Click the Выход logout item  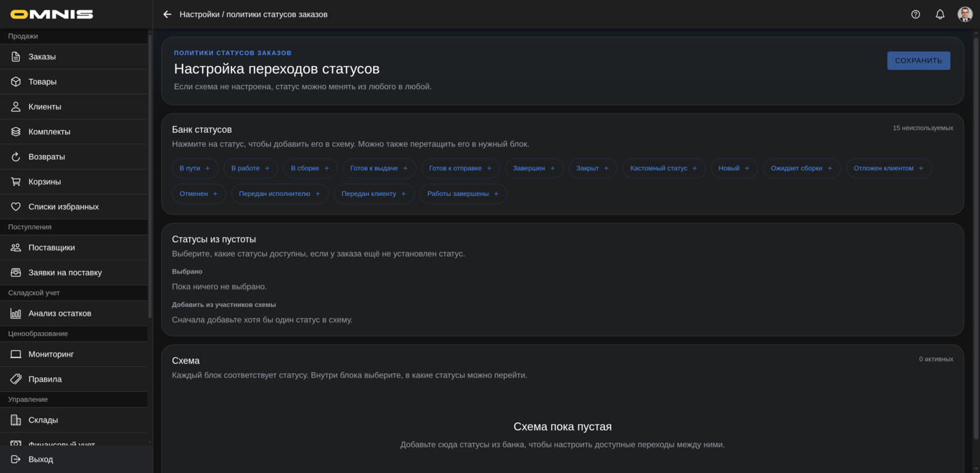(x=41, y=459)
